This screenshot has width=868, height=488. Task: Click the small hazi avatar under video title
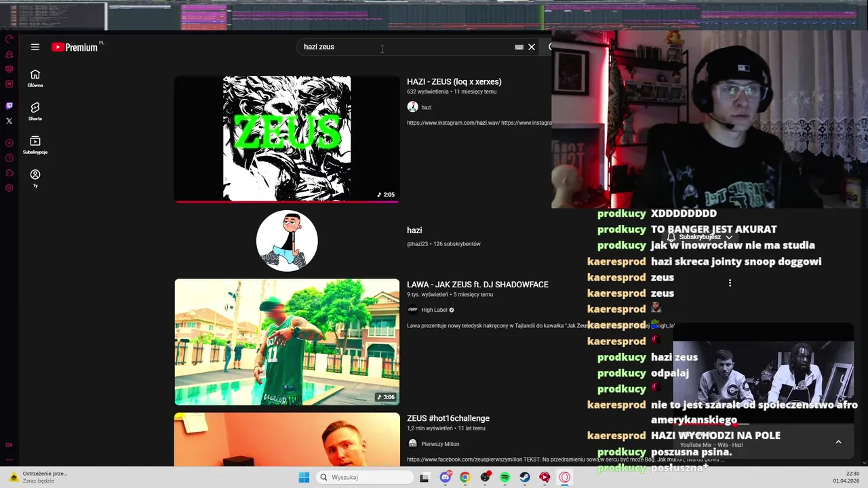point(412,106)
